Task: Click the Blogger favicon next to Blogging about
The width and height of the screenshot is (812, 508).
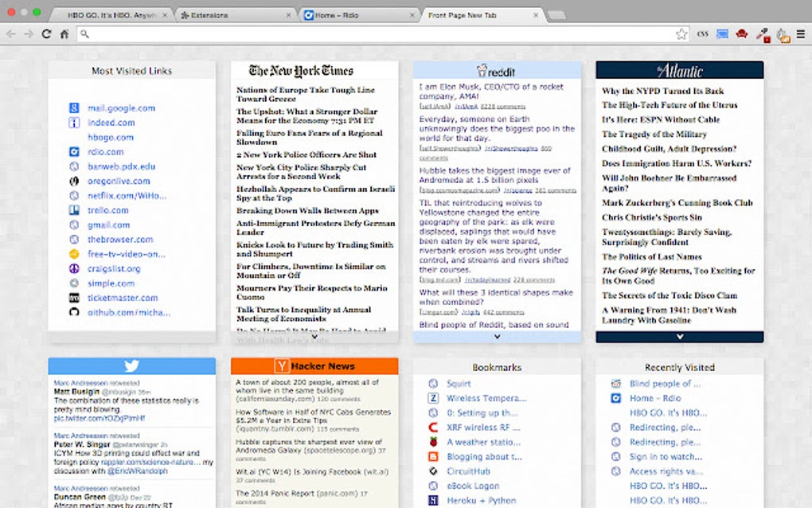Action: pyautogui.click(x=433, y=456)
